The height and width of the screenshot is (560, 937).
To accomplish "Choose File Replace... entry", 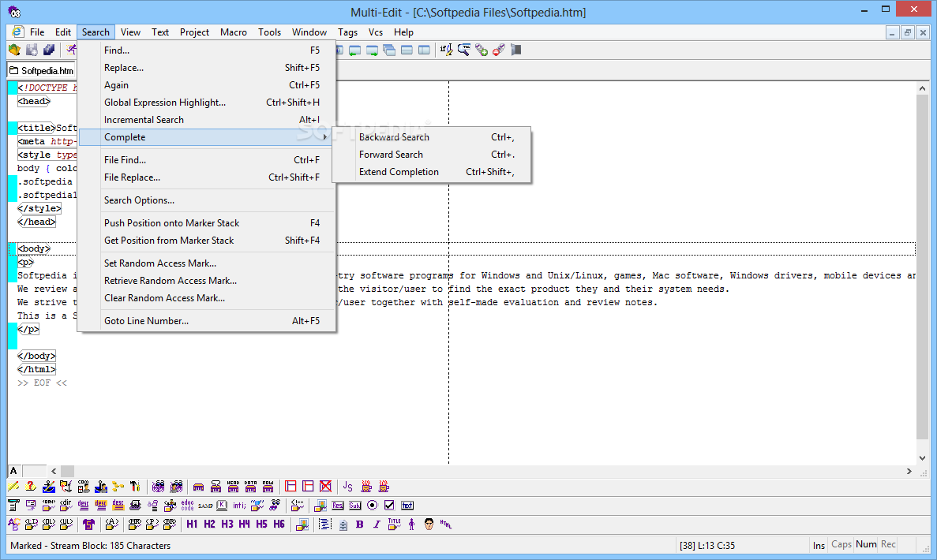I will [x=207, y=177].
